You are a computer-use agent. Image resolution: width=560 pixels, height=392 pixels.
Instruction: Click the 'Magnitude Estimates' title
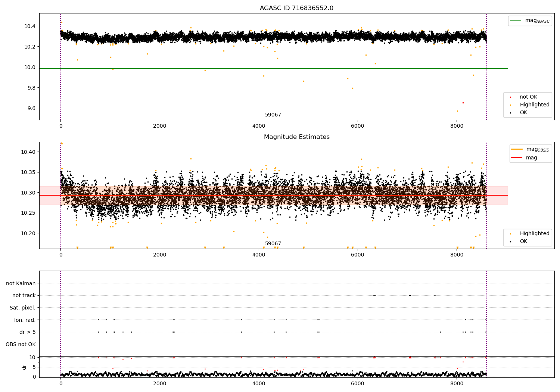(296, 137)
